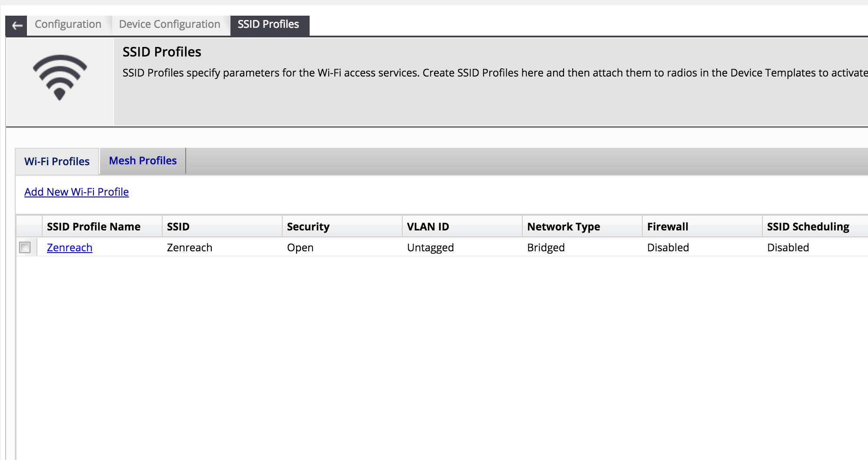Sort by SSID Profile Name column
Image resolution: width=868 pixels, height=460 pixels.
point(93,226)
